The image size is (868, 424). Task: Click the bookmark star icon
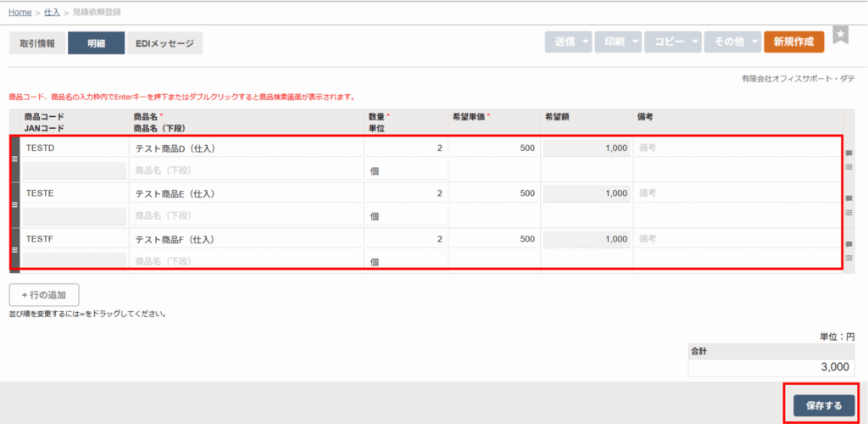click(840, 35)
